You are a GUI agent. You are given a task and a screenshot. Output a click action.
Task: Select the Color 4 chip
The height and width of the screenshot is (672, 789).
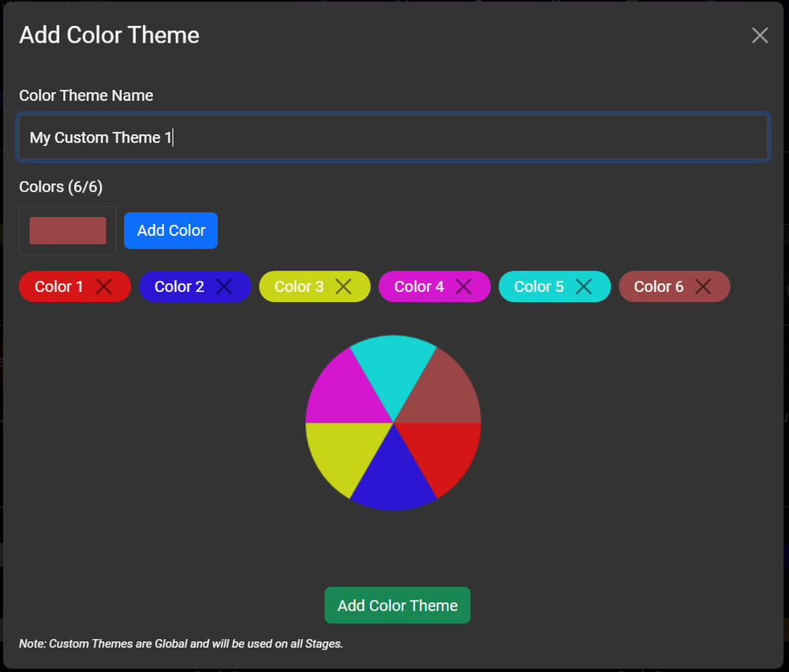[x=418, y=286]
